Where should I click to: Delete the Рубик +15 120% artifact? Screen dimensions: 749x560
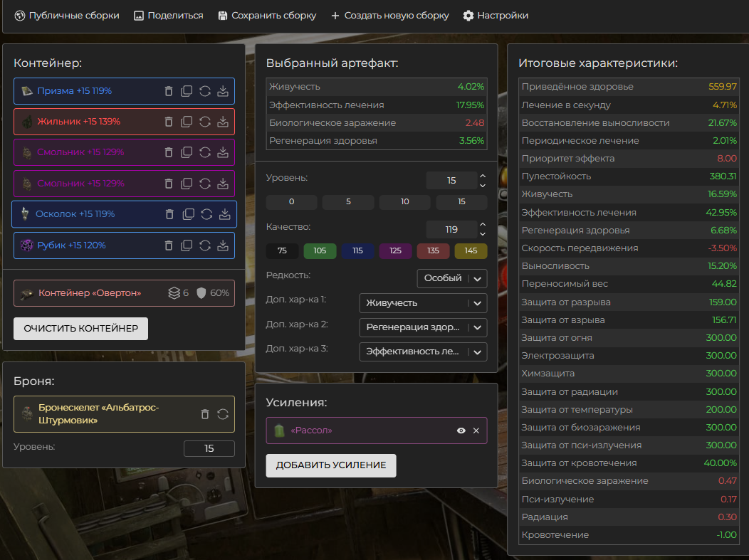point(169,245)
